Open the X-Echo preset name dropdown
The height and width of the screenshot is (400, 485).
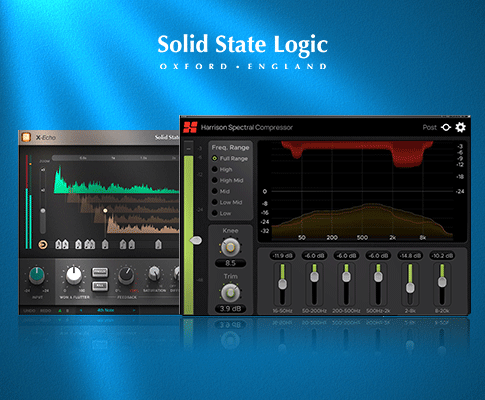click(x=106, y=310)
